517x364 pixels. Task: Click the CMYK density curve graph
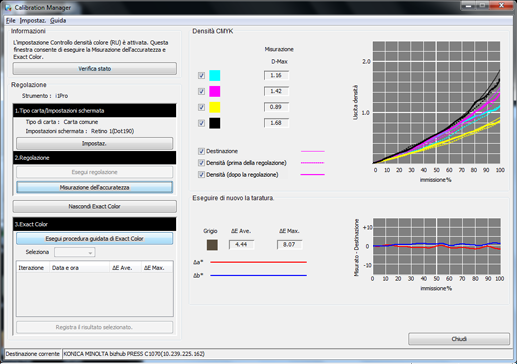pos(436,102)
